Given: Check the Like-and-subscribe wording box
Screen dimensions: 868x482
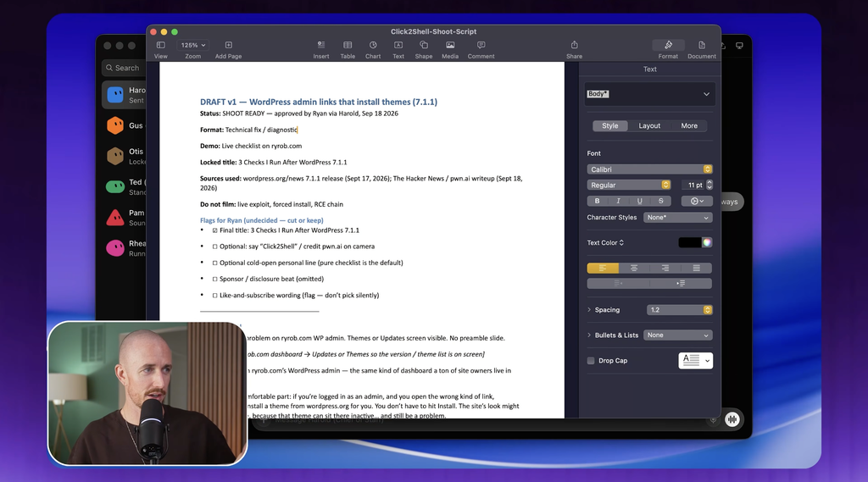Looking at the screenshot, I should coord(214,296).
